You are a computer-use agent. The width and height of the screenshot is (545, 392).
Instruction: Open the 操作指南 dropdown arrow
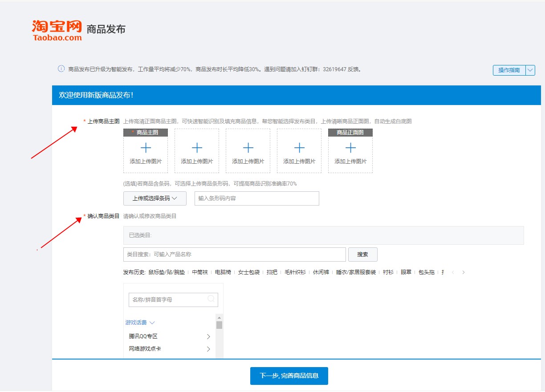point(530,70)
